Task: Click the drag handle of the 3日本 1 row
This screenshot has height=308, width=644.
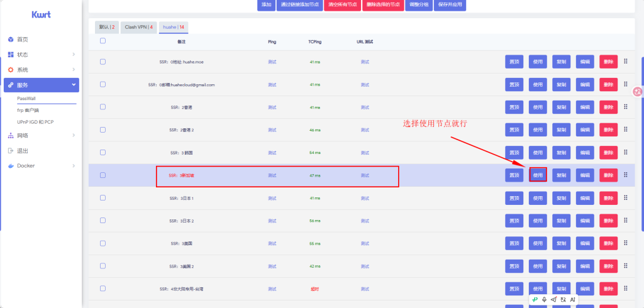Action: (626, 197)
